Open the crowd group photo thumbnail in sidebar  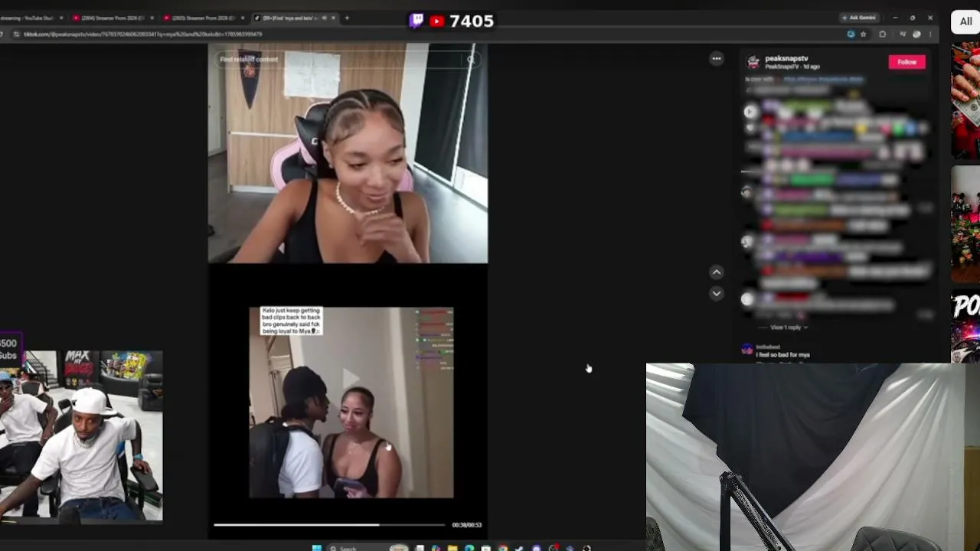pos(965,223)
